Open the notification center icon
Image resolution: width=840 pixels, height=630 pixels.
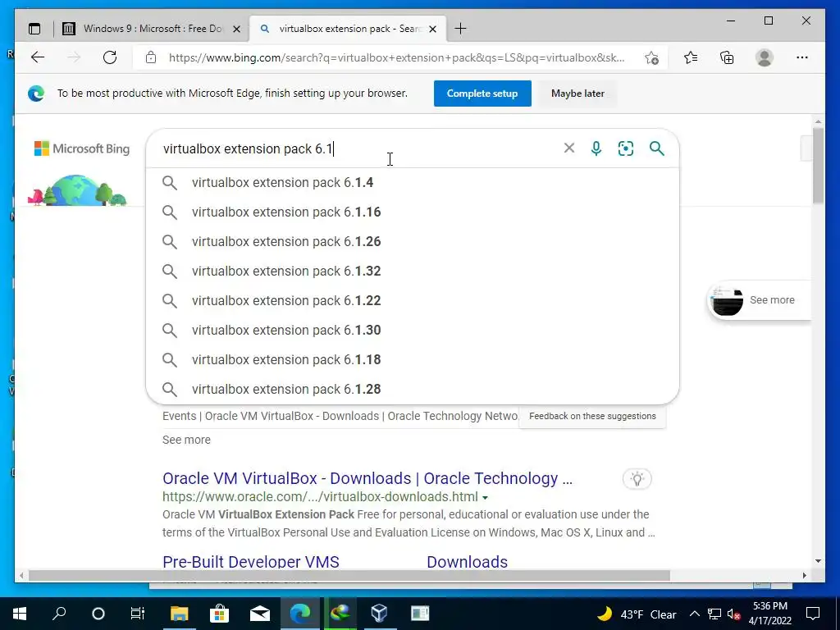pyautogui.click(x=813, y=614)
